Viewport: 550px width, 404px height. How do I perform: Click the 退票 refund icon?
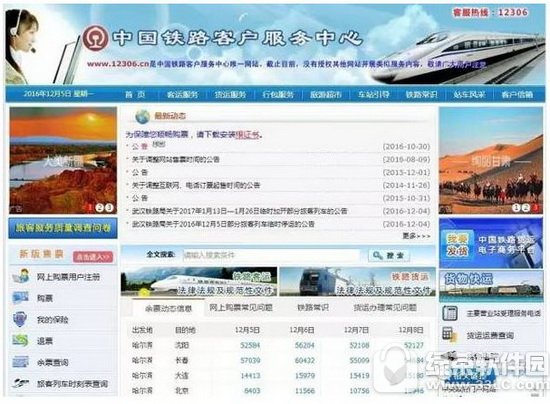tap(20, 340)
